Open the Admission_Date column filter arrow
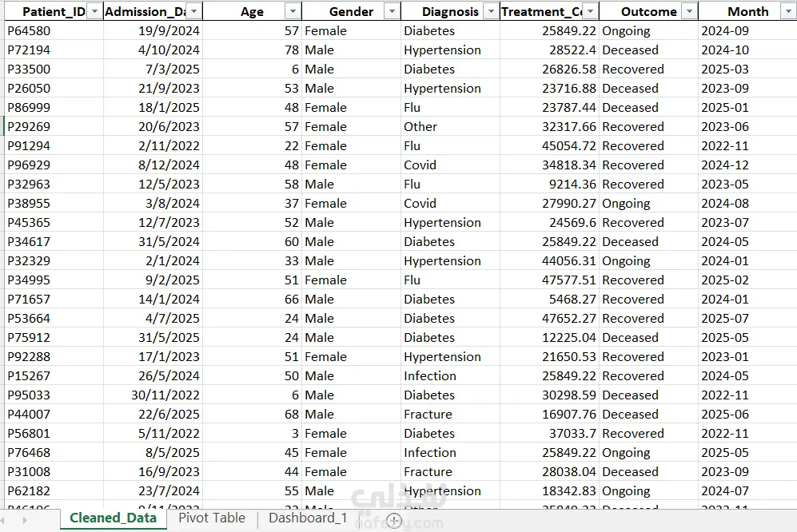Viewport: 797px width, 532px height. (193, 11)
